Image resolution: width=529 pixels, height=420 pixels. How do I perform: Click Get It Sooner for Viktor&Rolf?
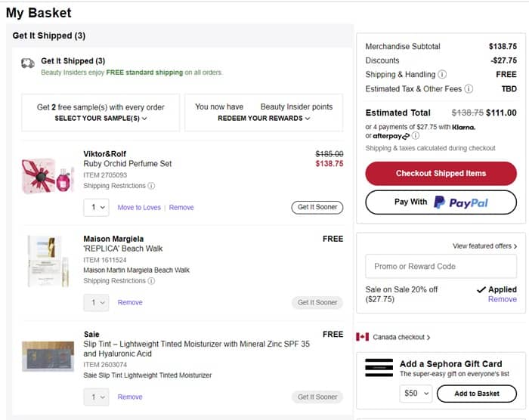click(x=317, y=207)
